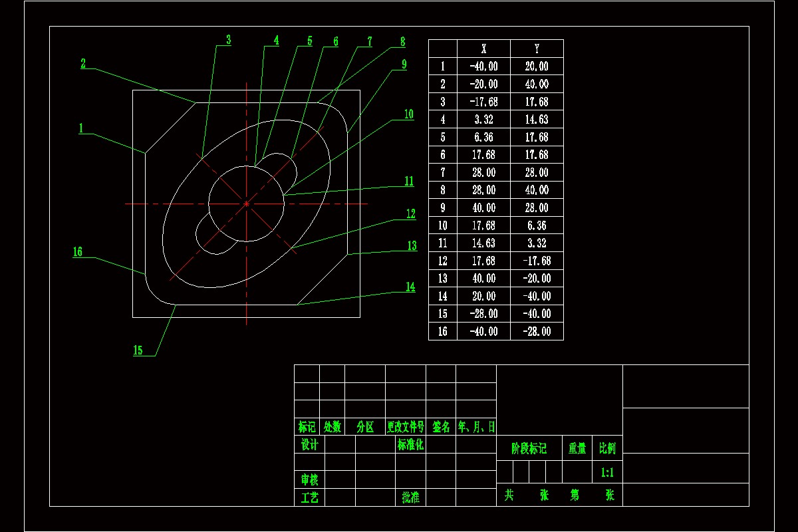Screen dimensions: 798x532
Task: Select X value 20.00 in table row 14
Action: pyautogui.click(x=484, y=296)
